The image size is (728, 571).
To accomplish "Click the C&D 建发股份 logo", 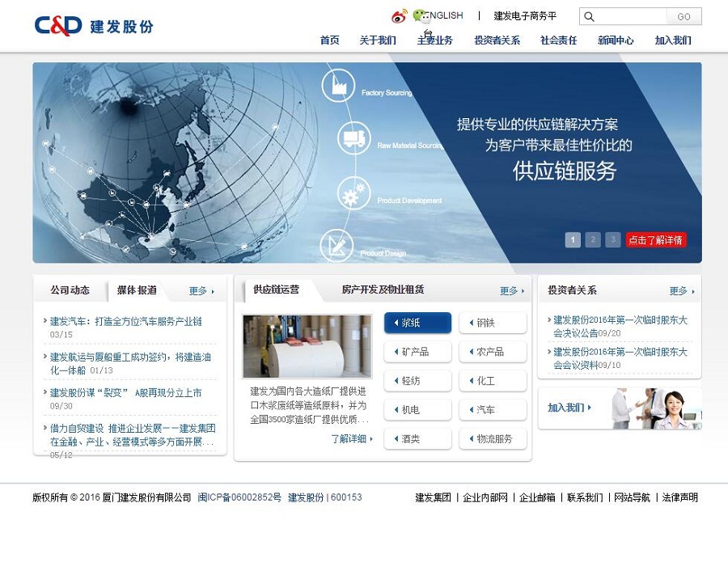I will pos(94,26).
